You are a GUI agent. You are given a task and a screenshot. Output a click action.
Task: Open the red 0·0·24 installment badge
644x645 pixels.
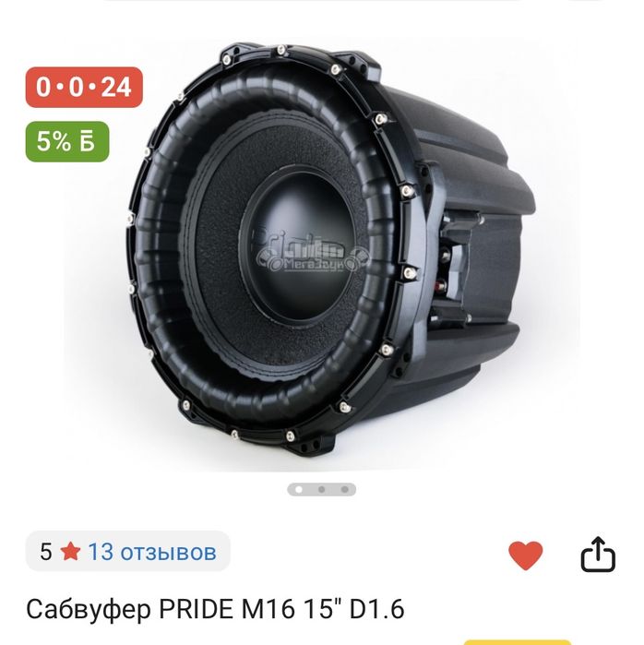pyautogui.click(x=84, y=88)
